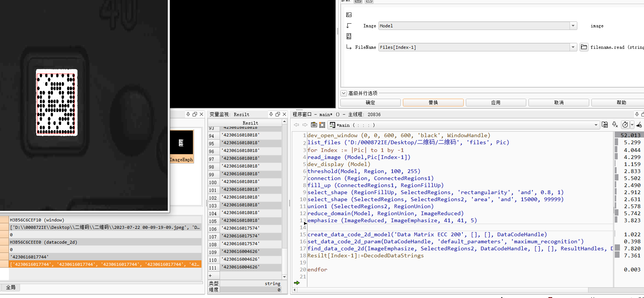Expand the 高级并行选项 section
The height and width of the screenshot is (298, 644).
pos(344,93)
